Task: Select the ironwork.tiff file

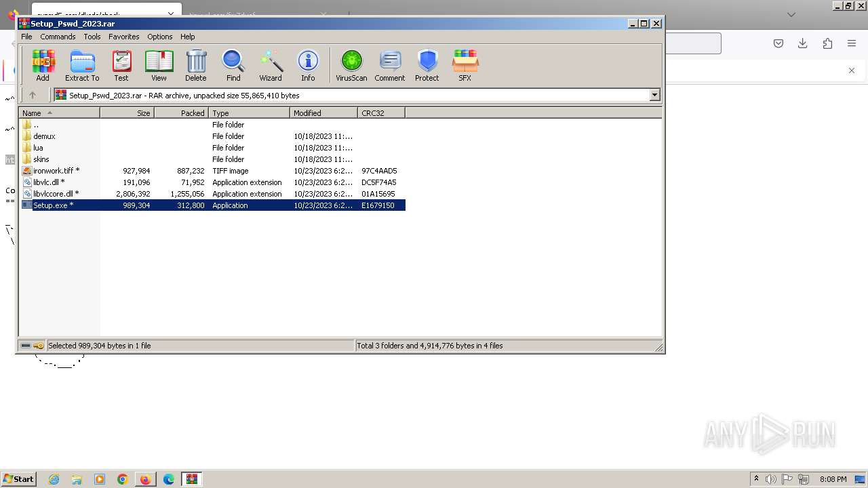Action: pos(212,171)
